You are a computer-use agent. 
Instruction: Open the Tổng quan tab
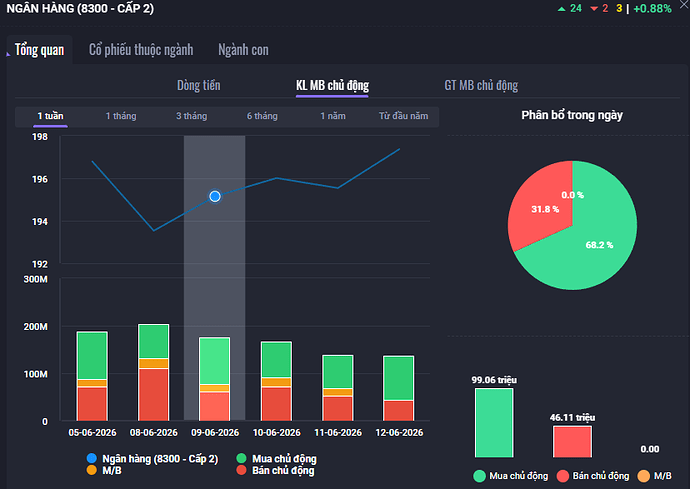(40, 50)
